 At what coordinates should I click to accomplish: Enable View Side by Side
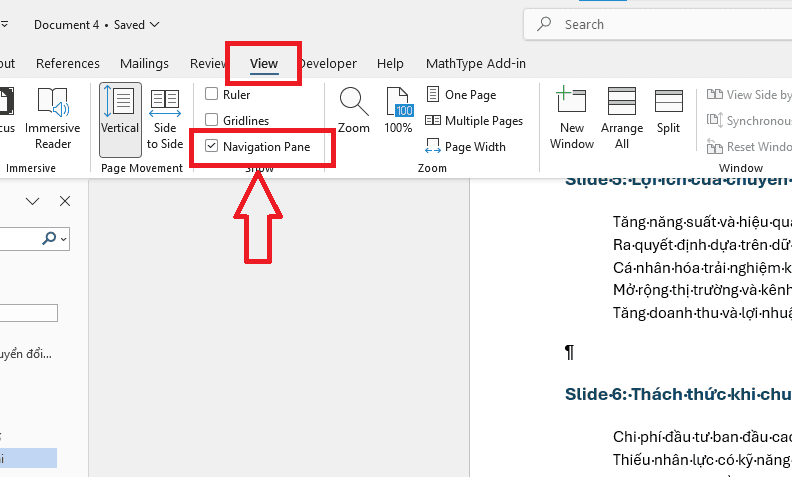[749, 94]
